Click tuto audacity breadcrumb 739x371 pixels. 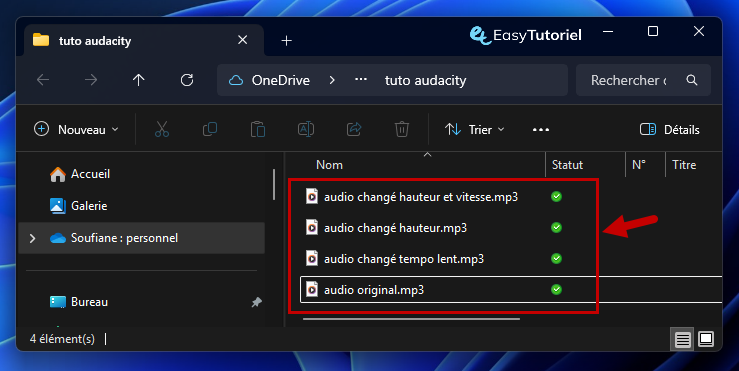point(426,81)
